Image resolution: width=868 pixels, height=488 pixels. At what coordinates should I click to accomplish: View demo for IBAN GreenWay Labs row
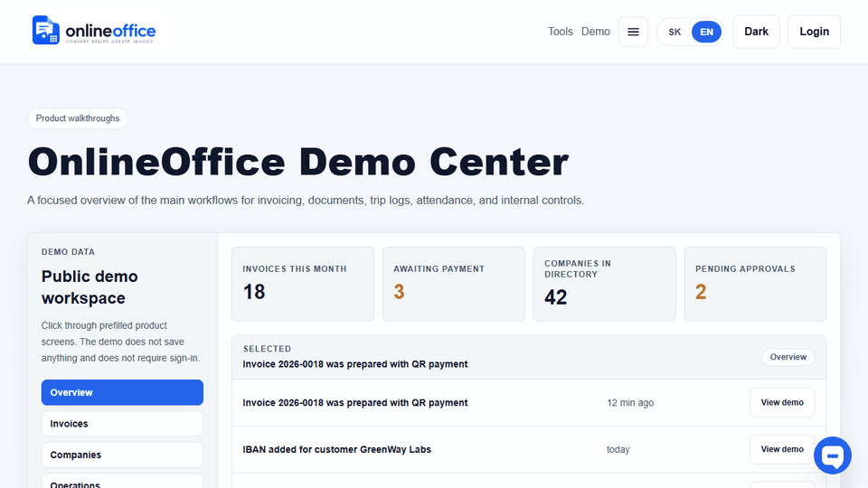(x=782, y=449)
